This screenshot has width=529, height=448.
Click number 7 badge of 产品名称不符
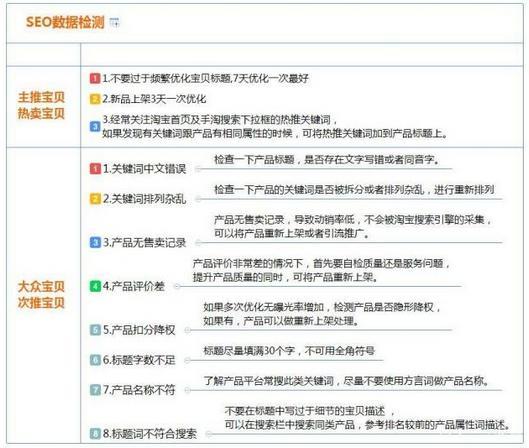(x=95, y=390)
